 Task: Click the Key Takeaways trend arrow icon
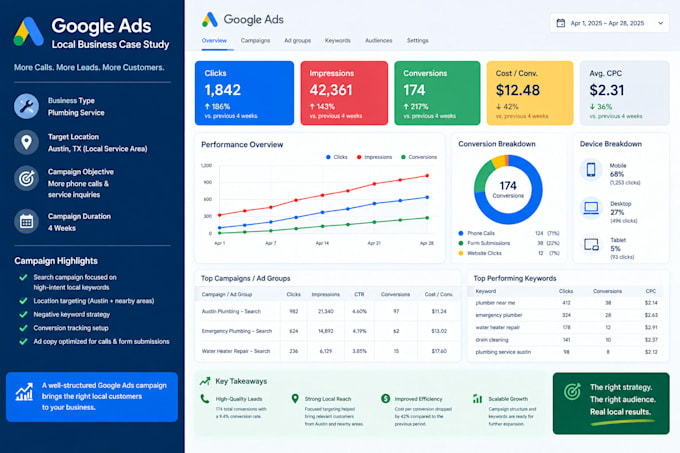click(205, 381)
